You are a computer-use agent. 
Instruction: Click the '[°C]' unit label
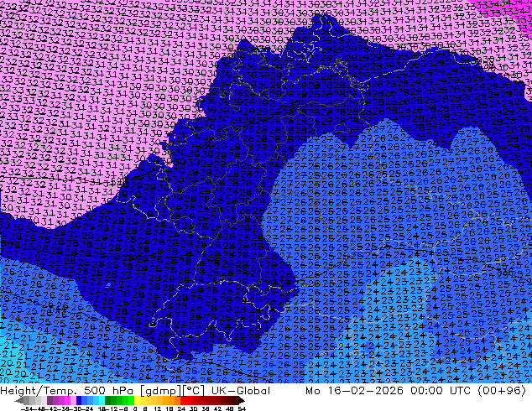194,391
